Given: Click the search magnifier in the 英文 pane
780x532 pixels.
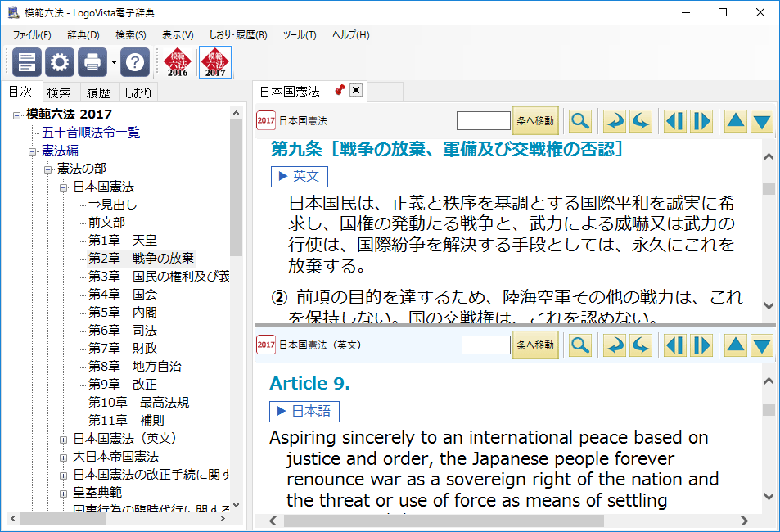Looking at the screenshot, I should click(x=580, y=345).
